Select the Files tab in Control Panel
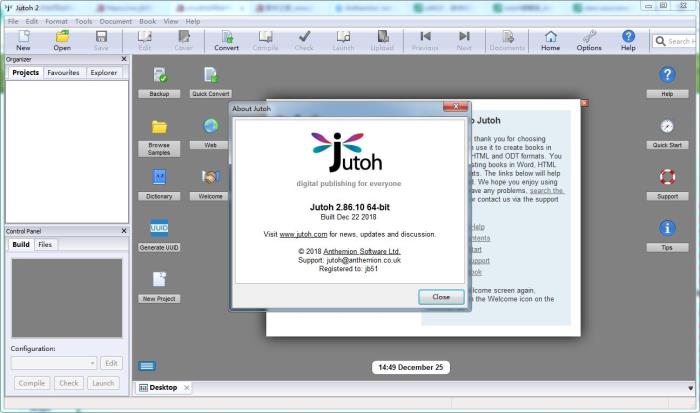 coord(45,244)
